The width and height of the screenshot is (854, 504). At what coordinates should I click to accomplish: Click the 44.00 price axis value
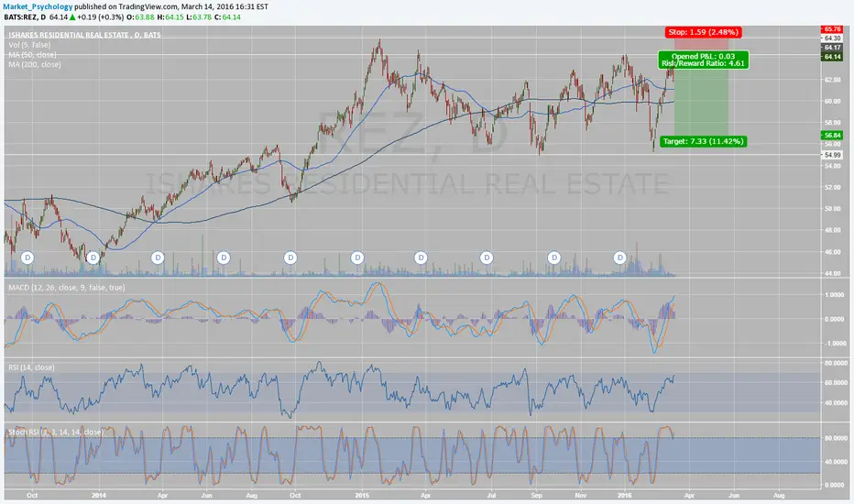tap(832, 273)
